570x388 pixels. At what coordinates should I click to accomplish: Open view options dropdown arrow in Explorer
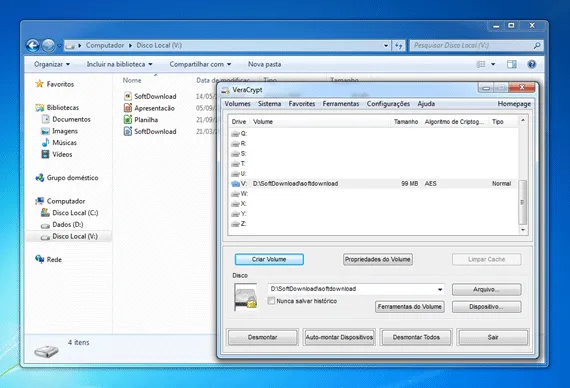[x=493, y=64]
